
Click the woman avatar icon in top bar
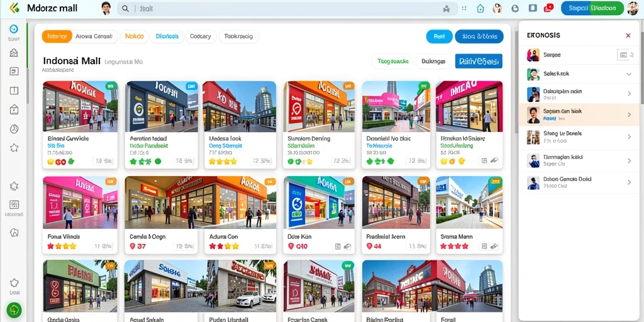coord(497,8)
